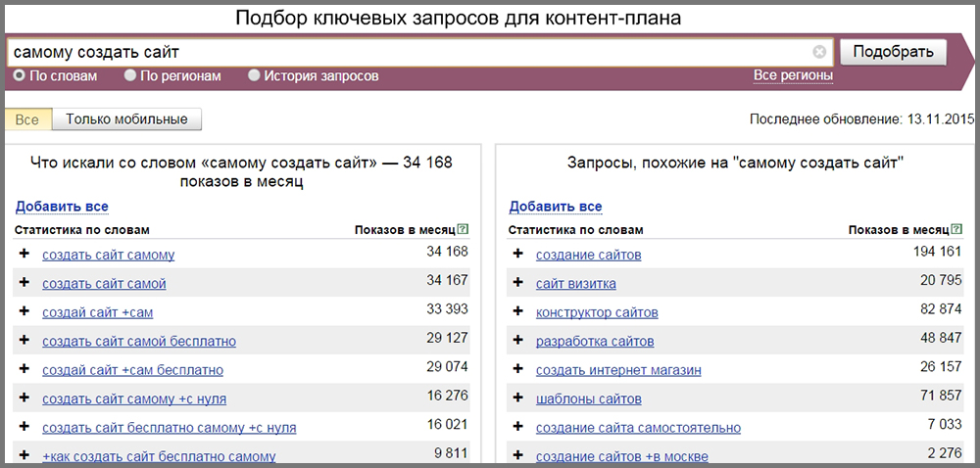Clear the search field with the X icon
The height and width of the screenshot is (468, 980).
819,52
